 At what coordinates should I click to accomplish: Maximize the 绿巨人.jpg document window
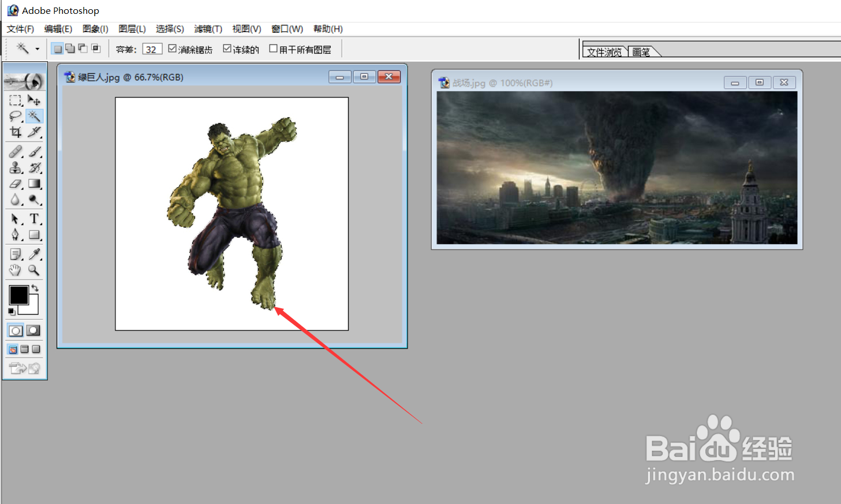364,77
